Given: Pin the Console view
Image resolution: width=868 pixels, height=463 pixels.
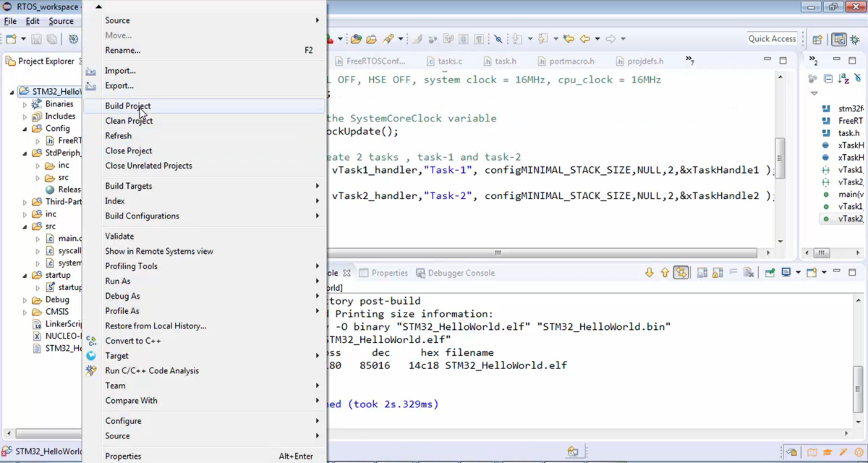Looking at the screenshot, I should (x=770, y=273).
